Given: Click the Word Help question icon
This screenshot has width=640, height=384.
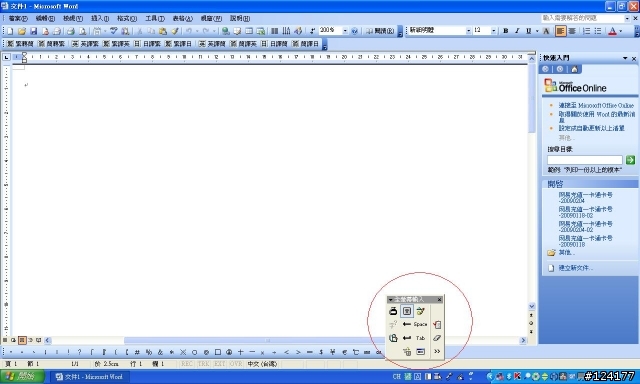Looking at the screenshot, I should [354, 31].
